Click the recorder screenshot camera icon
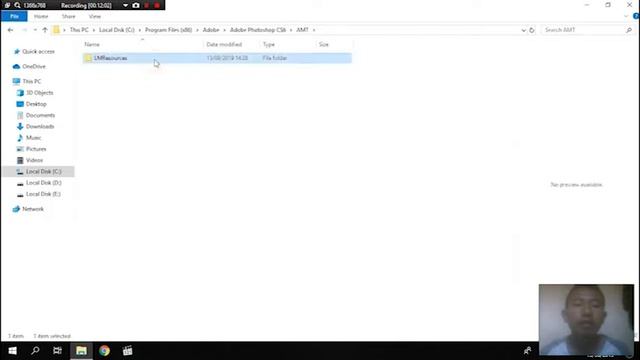640x360 pixels. pyautogui.click(x=136, y=5)
